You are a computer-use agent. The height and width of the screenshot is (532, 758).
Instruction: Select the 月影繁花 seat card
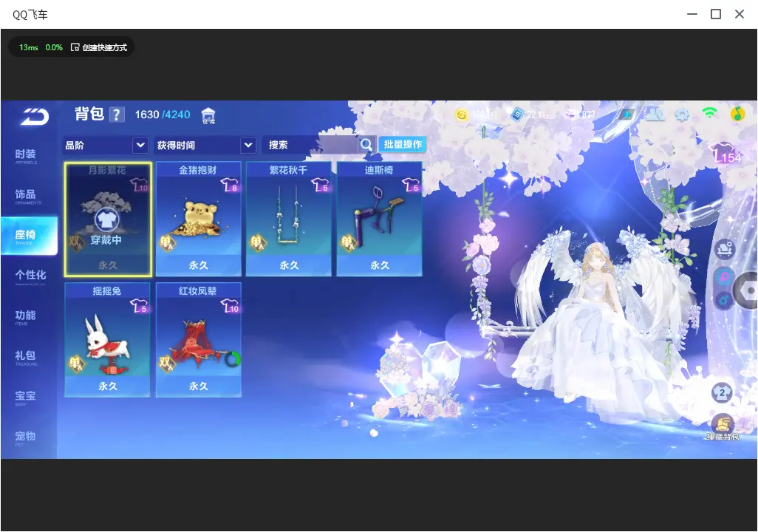click(x=108, y=219)
